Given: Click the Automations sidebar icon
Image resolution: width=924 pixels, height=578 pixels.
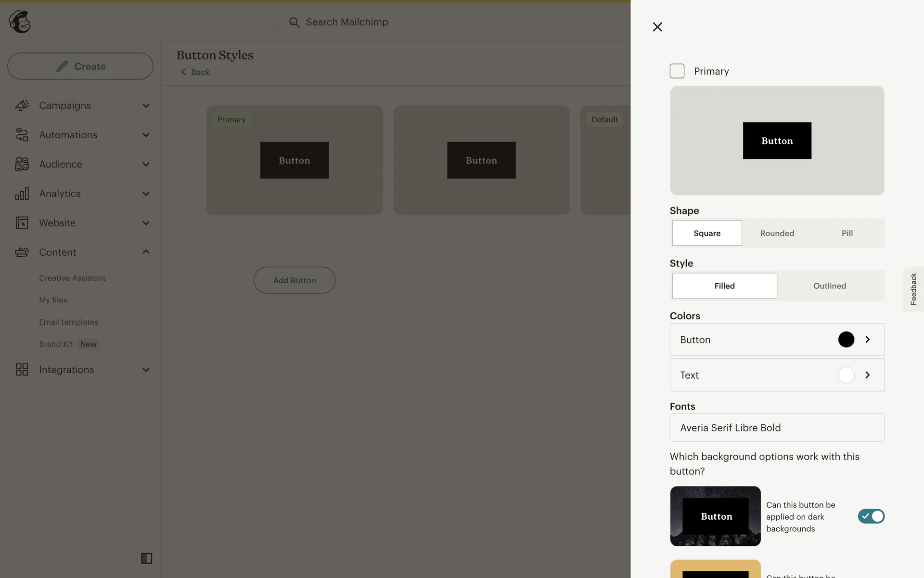Looking at the screenshot, I should pos(22,135).
